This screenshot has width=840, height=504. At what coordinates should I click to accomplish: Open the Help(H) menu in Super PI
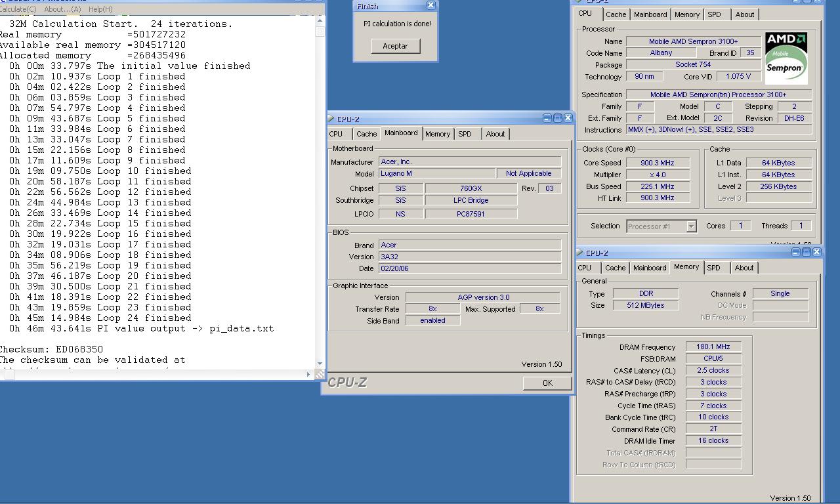(x=100, y=9)
